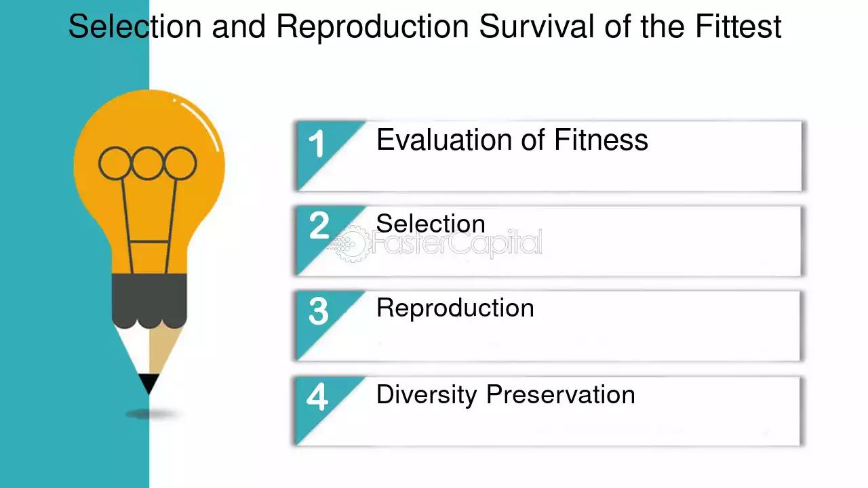Image resolution: width=868 pixels, height=488 pixels.
Task: Click the empty right side of box 4
Action: coord(719,411)
